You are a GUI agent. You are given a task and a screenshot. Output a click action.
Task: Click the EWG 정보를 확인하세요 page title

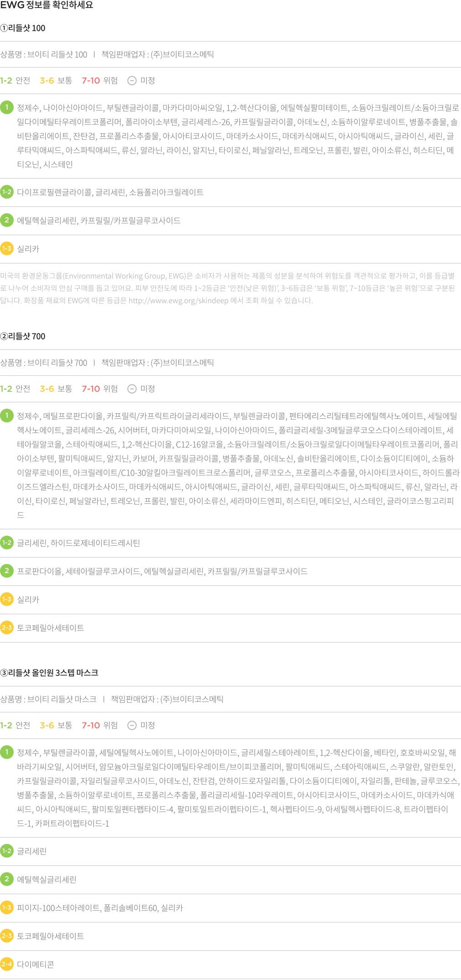coord(47,5)
